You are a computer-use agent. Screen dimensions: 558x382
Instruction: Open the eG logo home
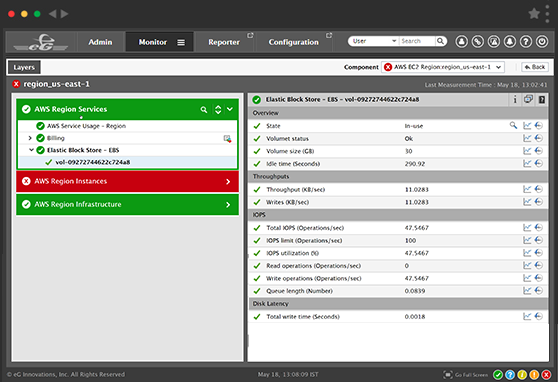41,42
